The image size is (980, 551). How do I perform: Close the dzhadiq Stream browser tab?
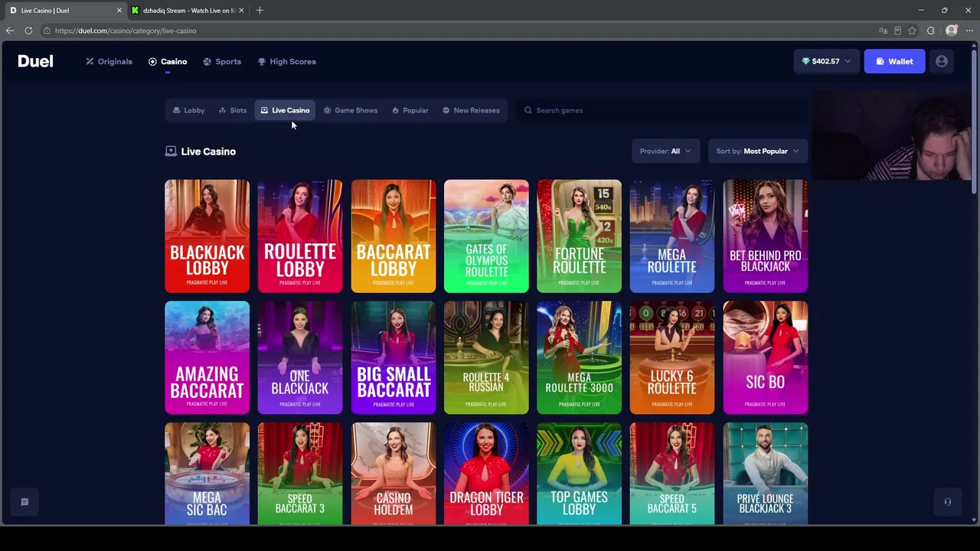coord(241,10)
